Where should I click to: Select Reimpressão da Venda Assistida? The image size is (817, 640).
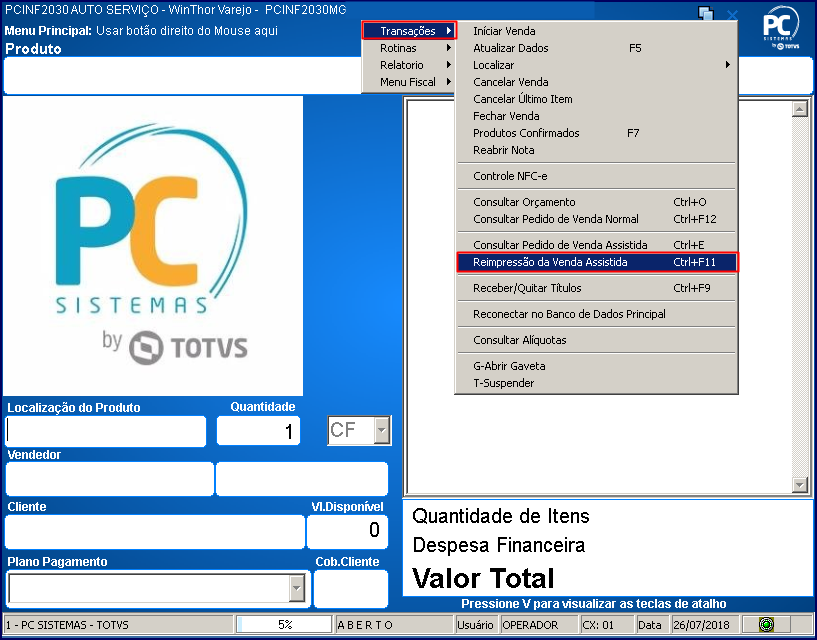[x=597, y=262]
